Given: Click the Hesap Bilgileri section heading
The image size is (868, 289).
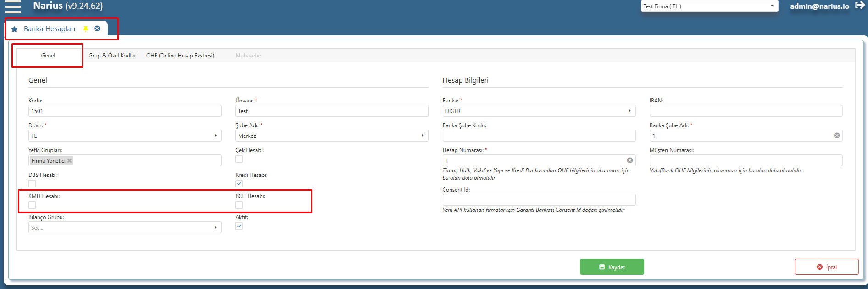Looking at the screenshot, I should point(465,80).
